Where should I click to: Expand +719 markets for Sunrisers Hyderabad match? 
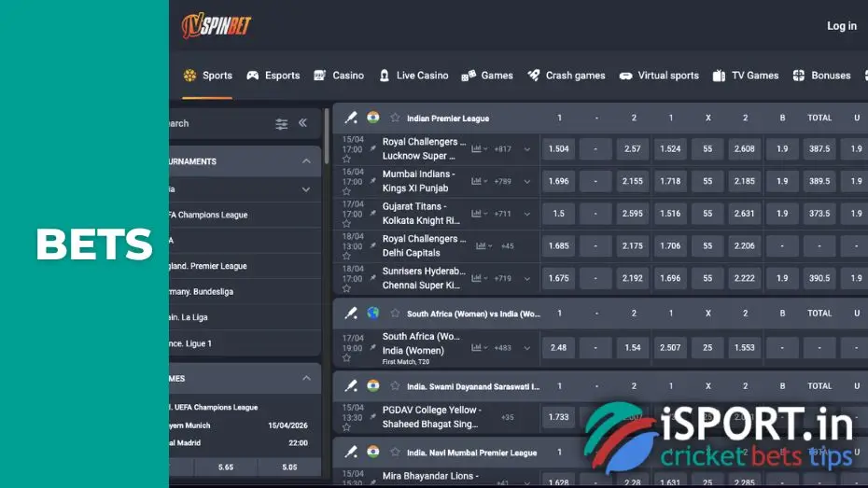pyautogui.click(x=527, y=278)
